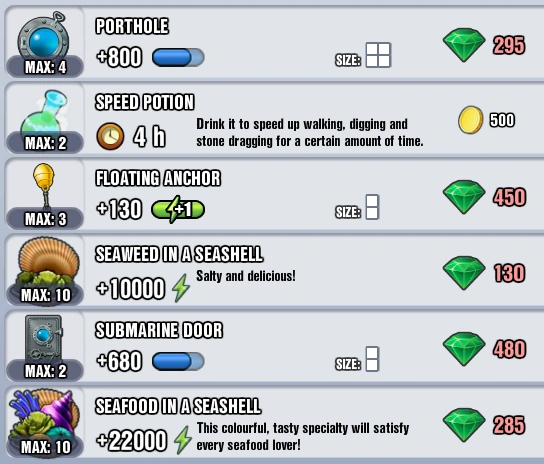Click the gold coin beside 500
The image size is (544, 464).
(x=470, y=120)
